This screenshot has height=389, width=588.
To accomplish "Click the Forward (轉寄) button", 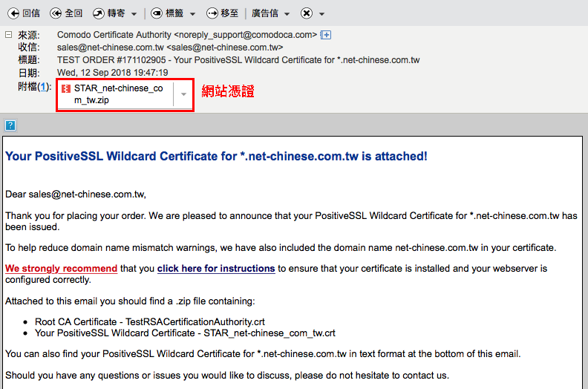I will 108,13.
